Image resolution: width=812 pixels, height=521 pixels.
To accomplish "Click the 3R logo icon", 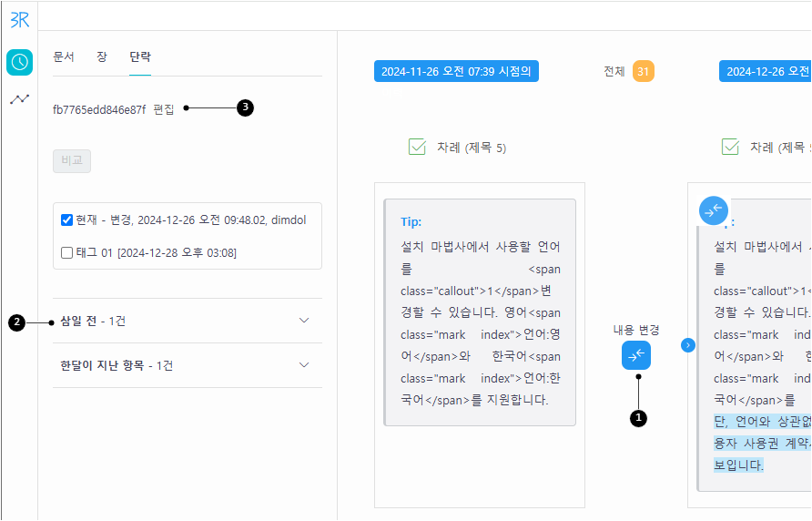I will coord(20,20).
